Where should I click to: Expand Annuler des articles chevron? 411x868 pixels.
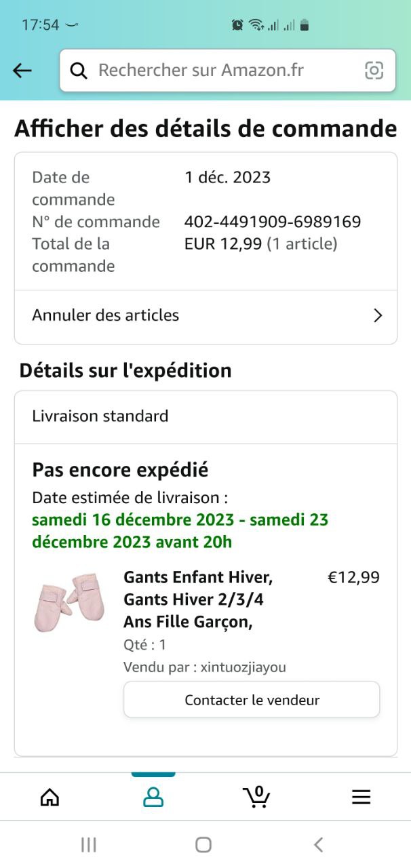coord(378,315)
